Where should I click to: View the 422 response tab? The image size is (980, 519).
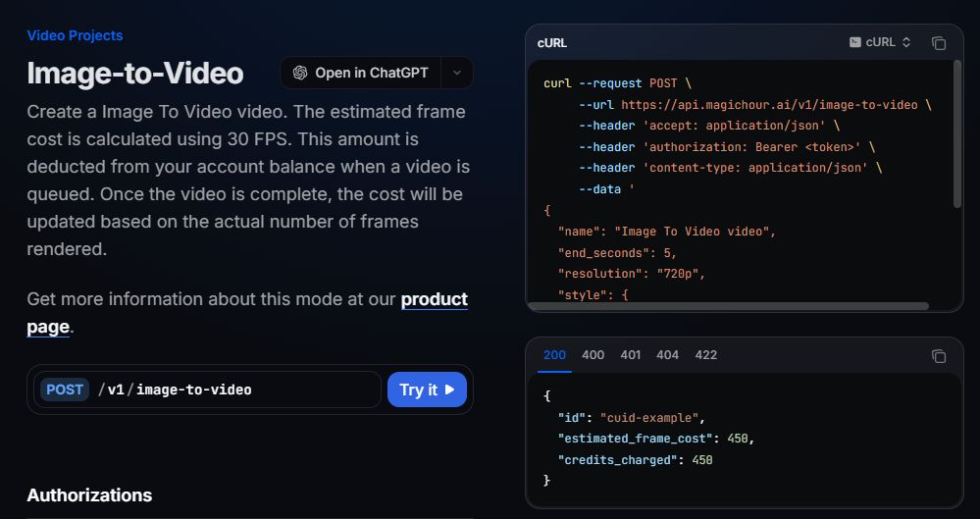pos(706,355)
